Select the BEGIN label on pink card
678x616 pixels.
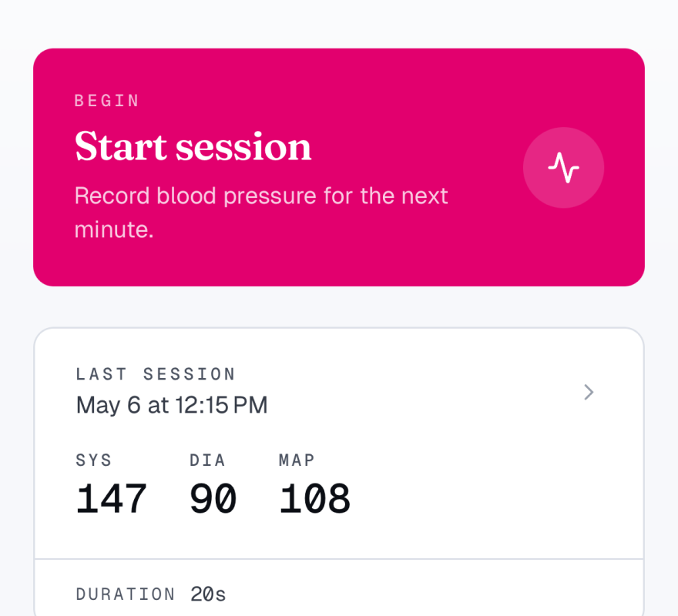pos(107,101)
